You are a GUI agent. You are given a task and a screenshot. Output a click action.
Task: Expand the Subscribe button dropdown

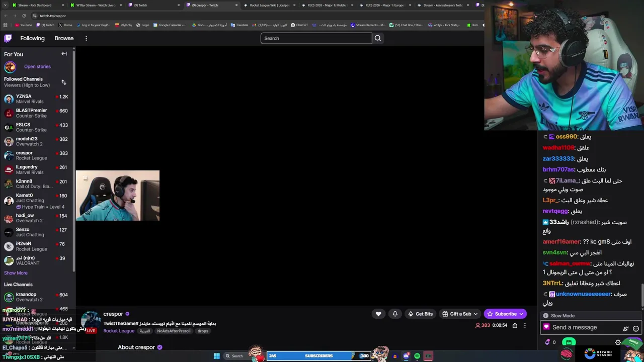point(521,314)
